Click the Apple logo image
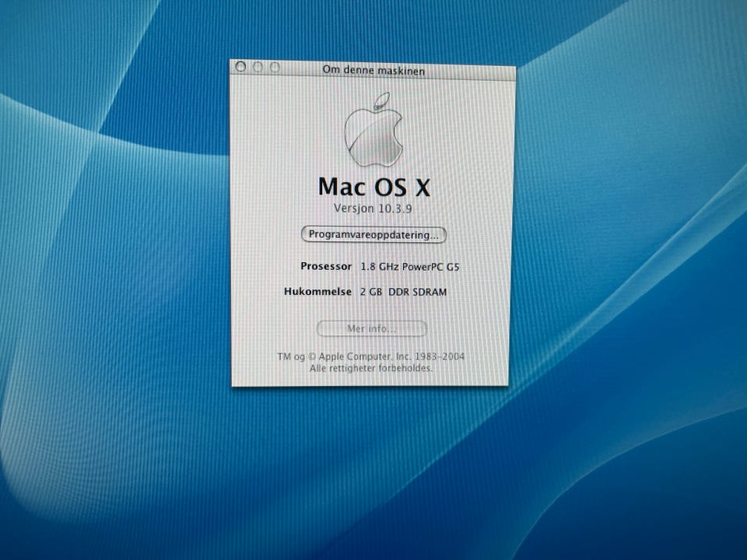The image size is (747, 560). pos(374,130)
